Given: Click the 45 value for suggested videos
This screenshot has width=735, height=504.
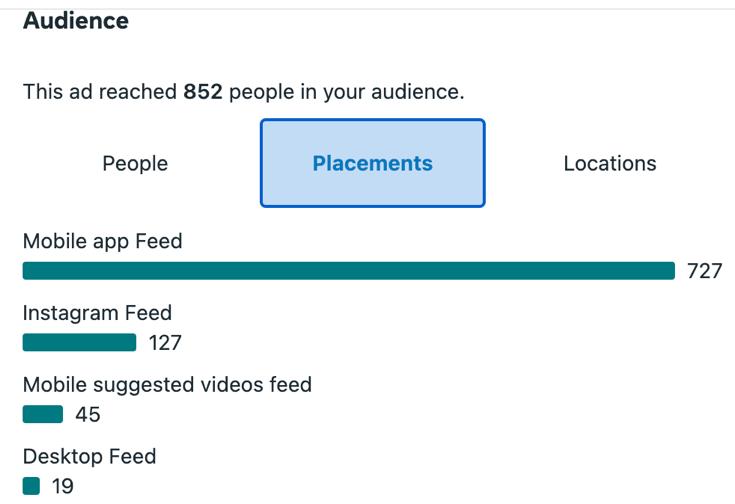Looking at the screenshot, I should [88, 414].
